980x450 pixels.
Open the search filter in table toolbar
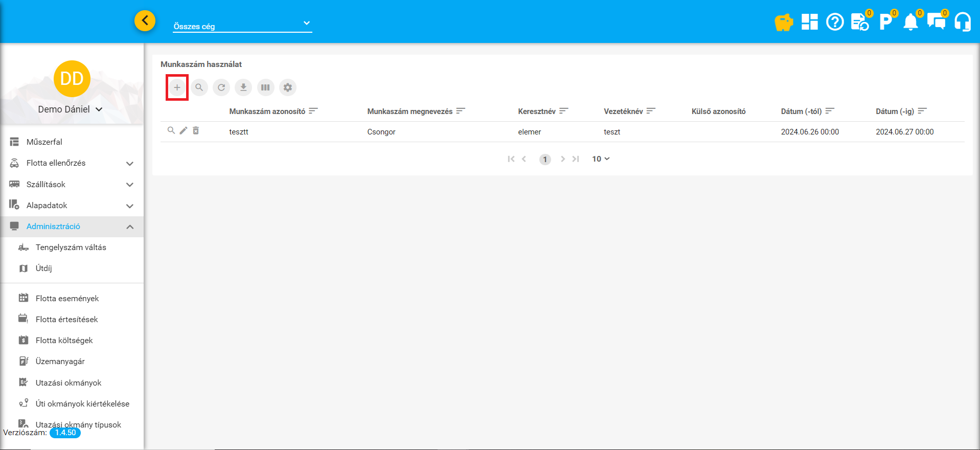(x=199, y=87)
